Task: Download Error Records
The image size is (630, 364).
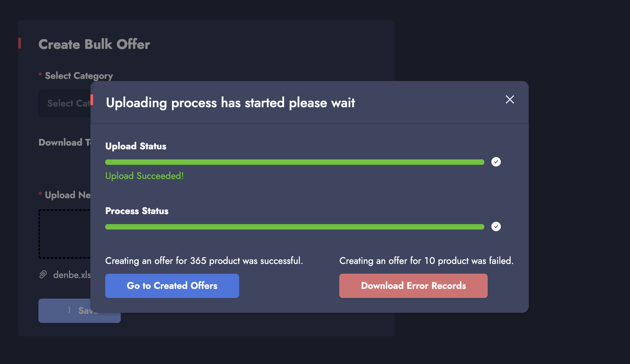Action: pyautogui.click(x=413, y=286)
